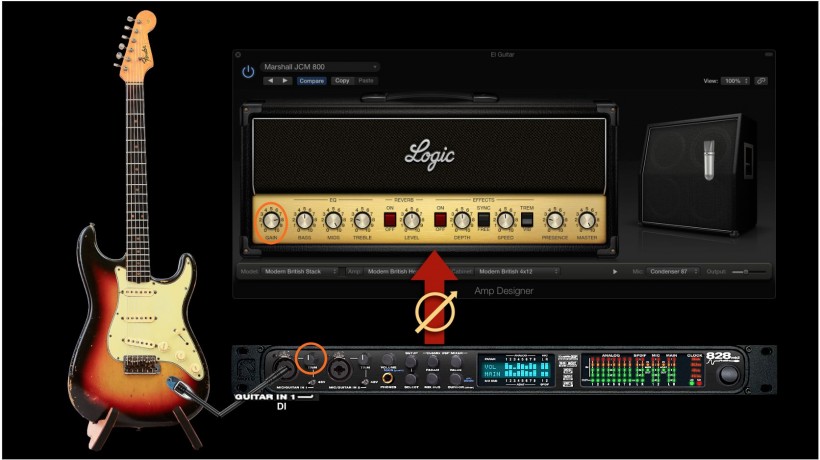Toggle the Reverb On/Off switch

tap(390, 220)
